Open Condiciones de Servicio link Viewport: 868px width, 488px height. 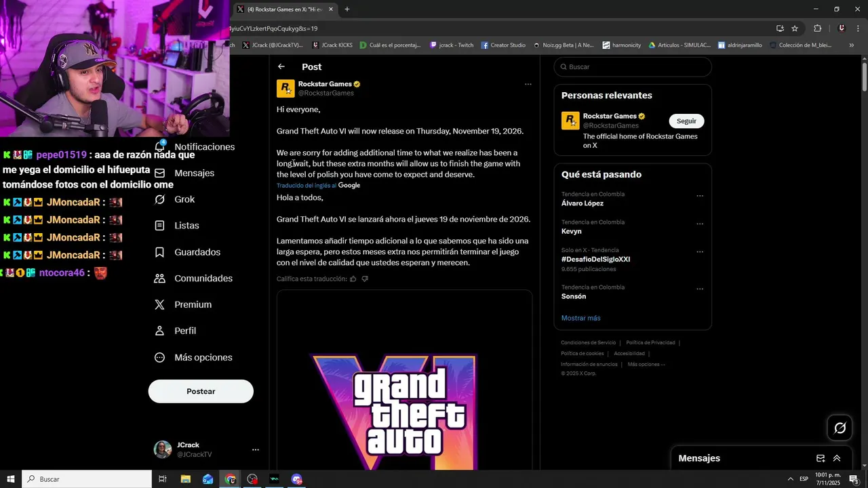click(588, 342)
